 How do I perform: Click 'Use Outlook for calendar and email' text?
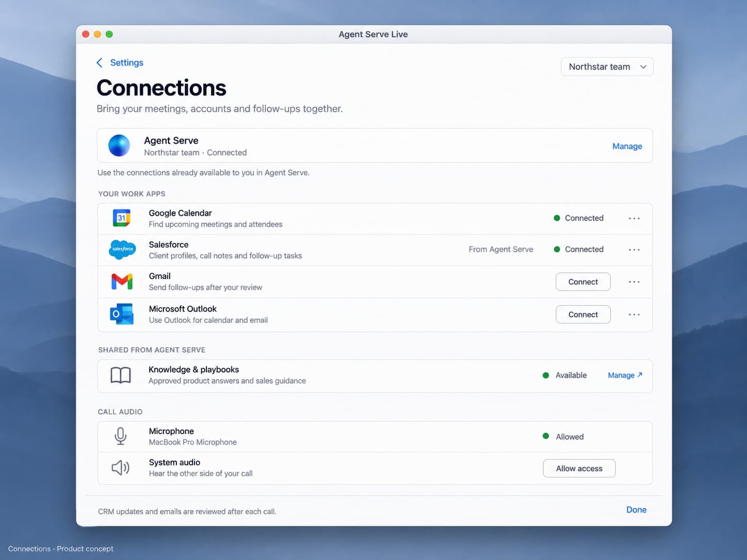(208, 320)
